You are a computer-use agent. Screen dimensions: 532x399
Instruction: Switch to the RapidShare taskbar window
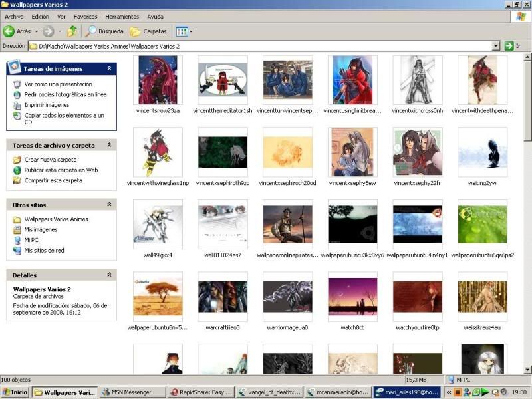click(x=202, y=392)
